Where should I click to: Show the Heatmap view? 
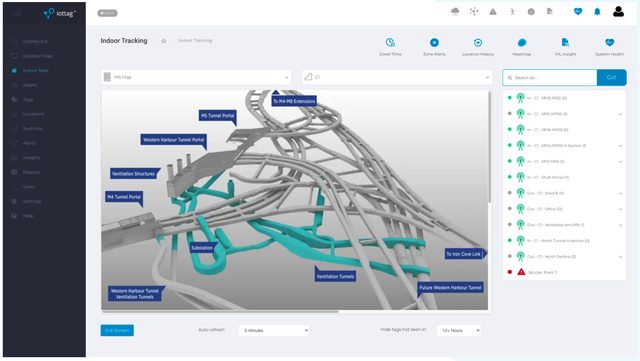click(522, 42)
